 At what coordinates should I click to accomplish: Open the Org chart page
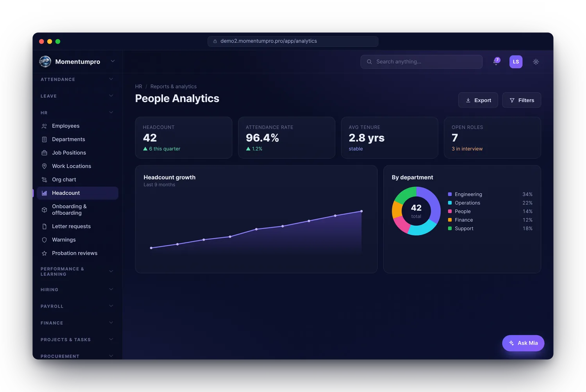(x=77, y=180)
